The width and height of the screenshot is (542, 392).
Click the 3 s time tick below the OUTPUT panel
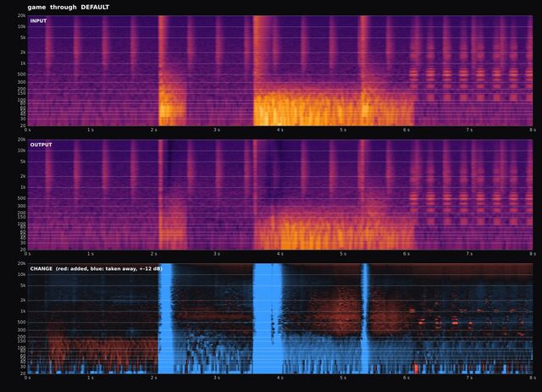[217, 254]
